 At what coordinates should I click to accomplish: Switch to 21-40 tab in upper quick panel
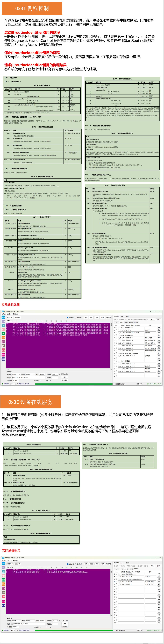tap(121, 322)
